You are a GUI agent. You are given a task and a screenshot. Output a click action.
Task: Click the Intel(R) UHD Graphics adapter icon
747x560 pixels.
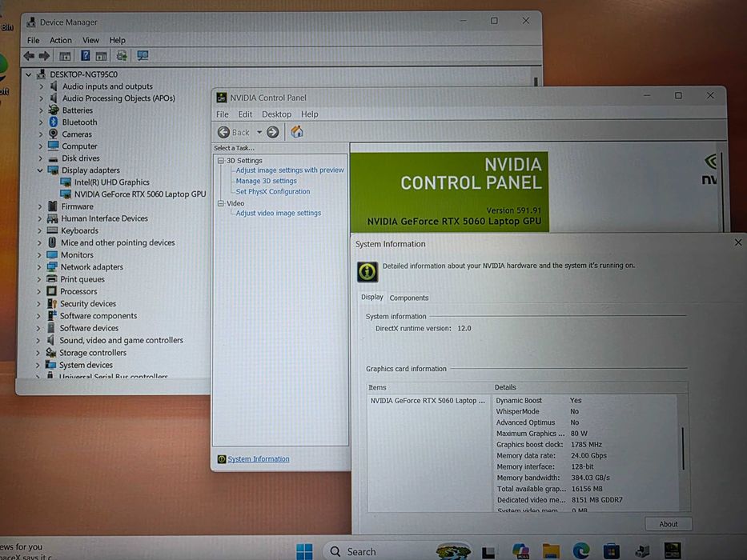tap(66, 182)
